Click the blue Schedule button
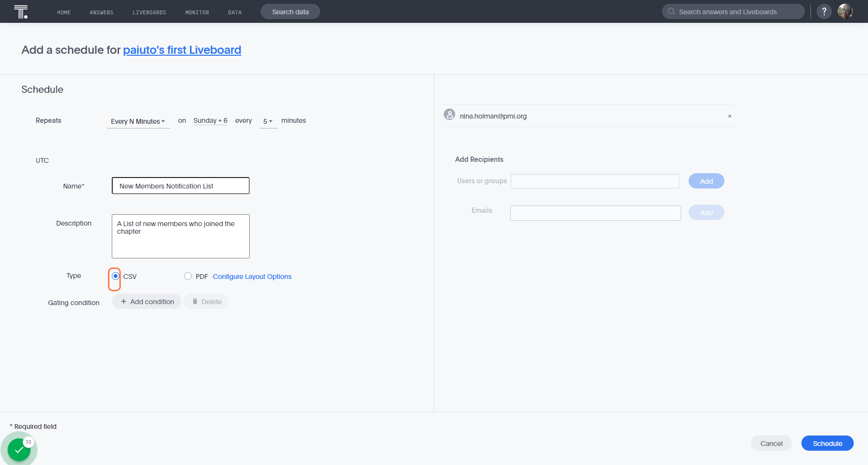The width and height of the screenshot is (868, 465). (x=828, y=443)
